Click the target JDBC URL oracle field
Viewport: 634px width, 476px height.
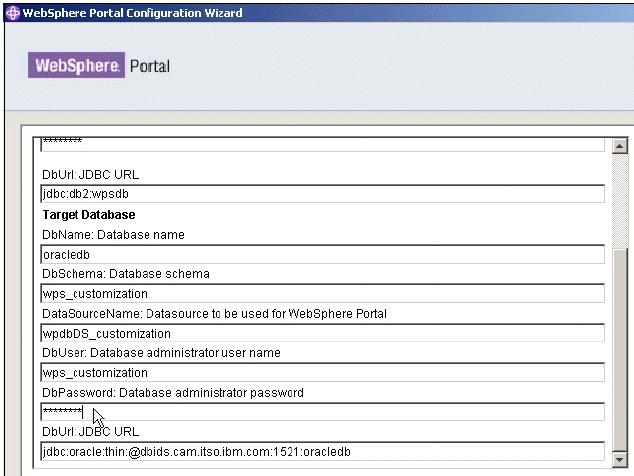pos(323,451)
